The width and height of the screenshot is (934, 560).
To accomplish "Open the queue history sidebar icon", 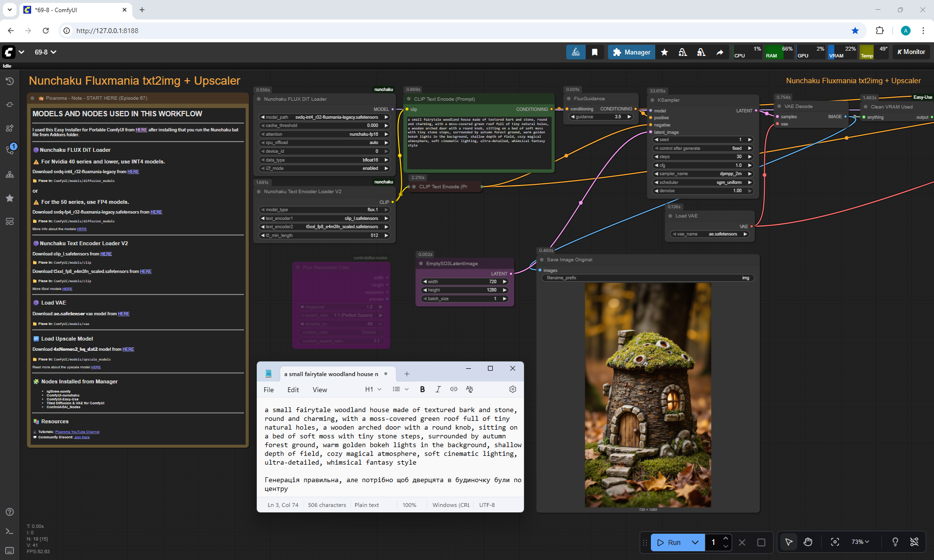I will pyautogui.click(x=10, y=81).
